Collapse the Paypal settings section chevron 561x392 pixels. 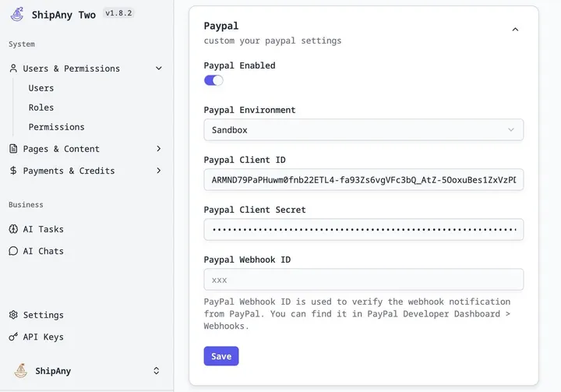pyautogui.click(x=515, y=30)
